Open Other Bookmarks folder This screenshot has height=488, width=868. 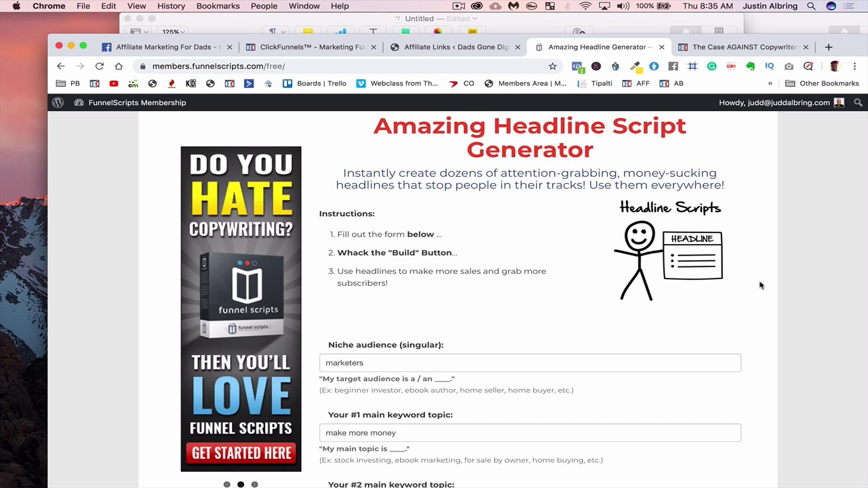(x=822, y=83)
